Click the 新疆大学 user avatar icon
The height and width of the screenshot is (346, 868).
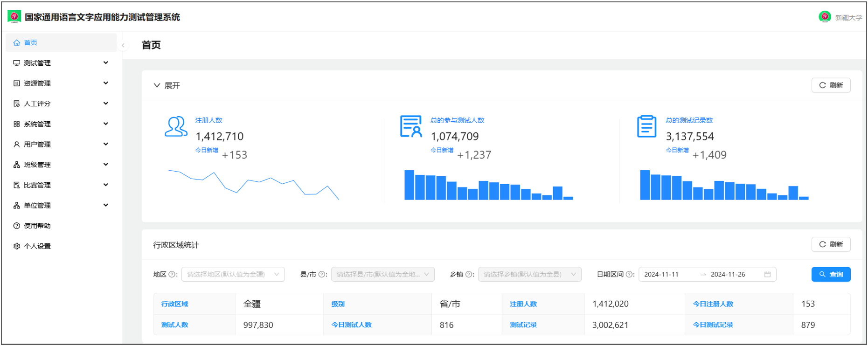click(825, 17)
